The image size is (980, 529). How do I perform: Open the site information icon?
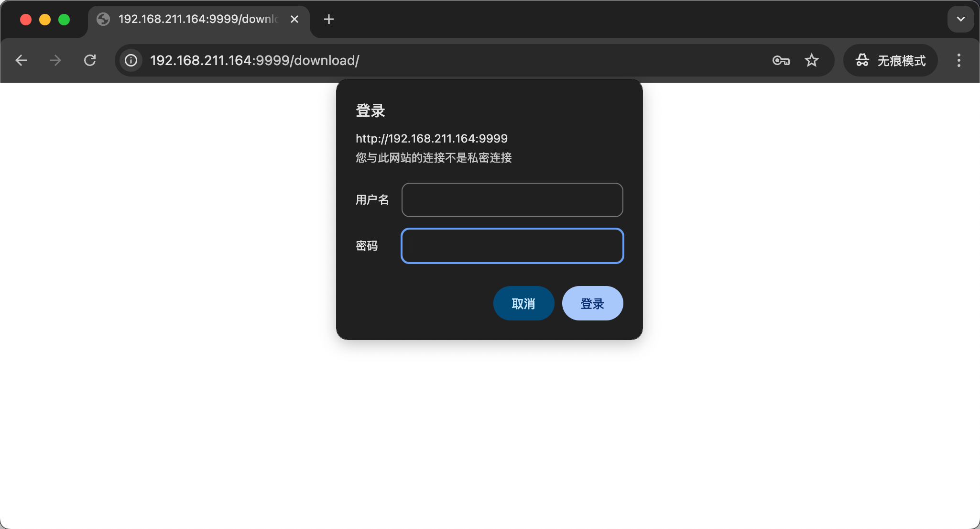131,60
